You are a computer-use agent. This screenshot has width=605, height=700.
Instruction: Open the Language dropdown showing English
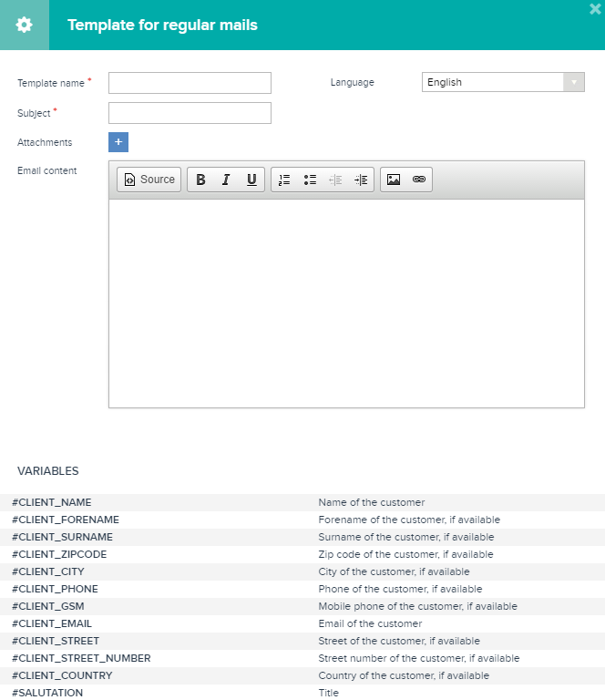point(503,82)
